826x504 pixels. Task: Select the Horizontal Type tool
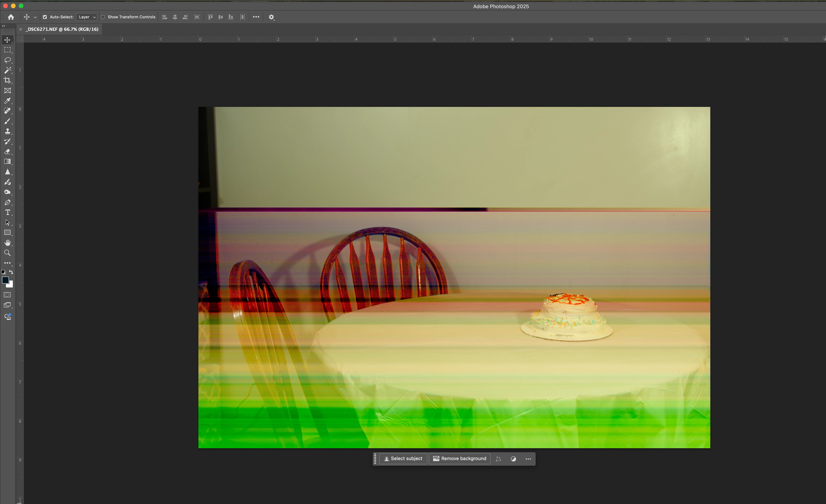tap(7, 212)
